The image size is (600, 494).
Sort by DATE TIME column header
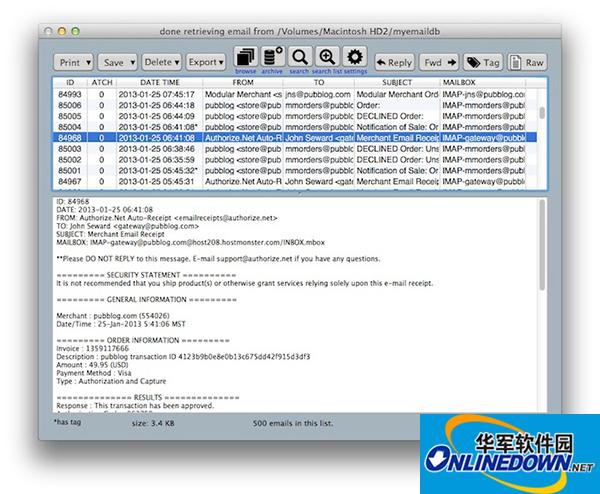[160, 83]
